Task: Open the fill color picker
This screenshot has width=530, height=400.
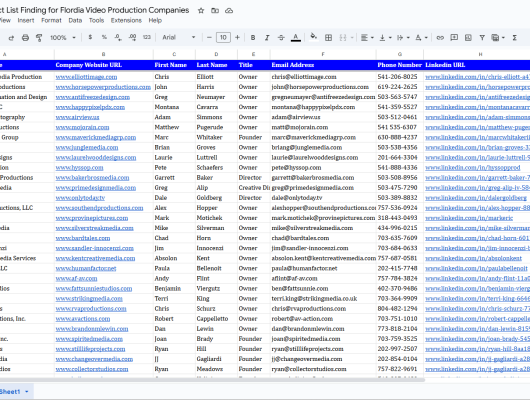Action: 314,37
